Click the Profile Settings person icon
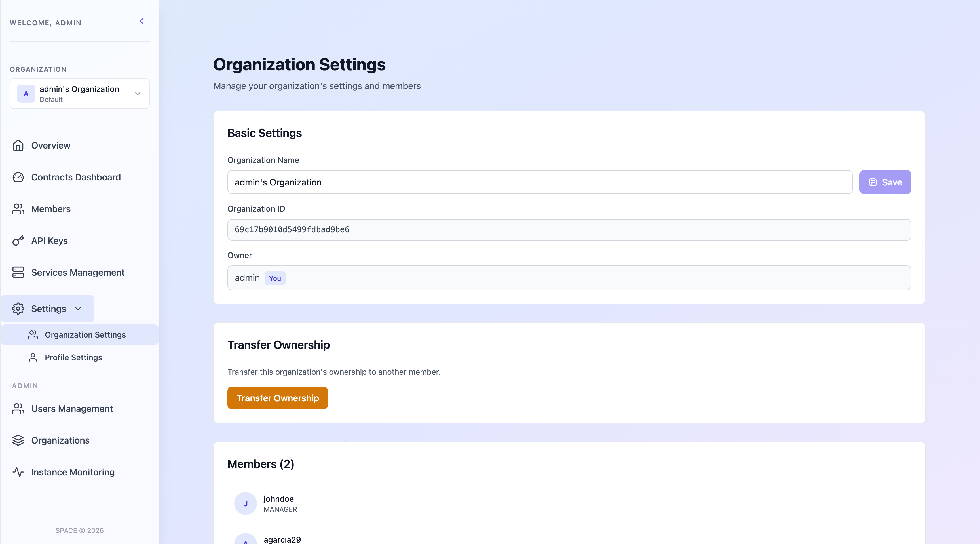The image size is (980, 544). pyautogui.click(x=33, y=357)
